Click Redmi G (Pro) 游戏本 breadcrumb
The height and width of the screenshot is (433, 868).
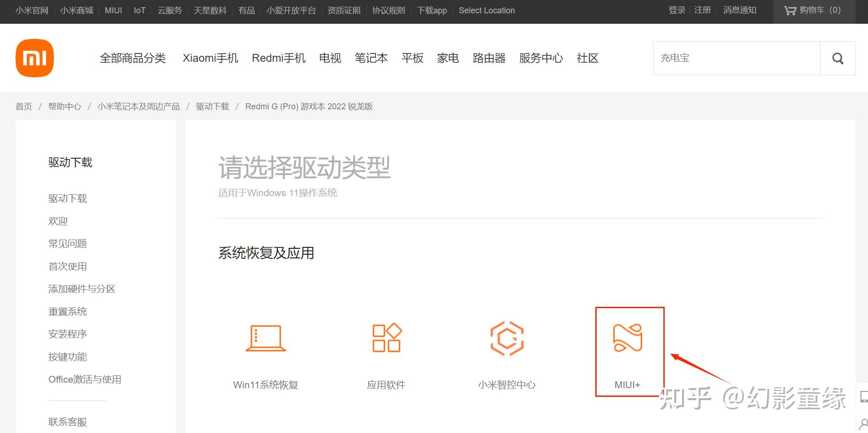pos(309,107)
